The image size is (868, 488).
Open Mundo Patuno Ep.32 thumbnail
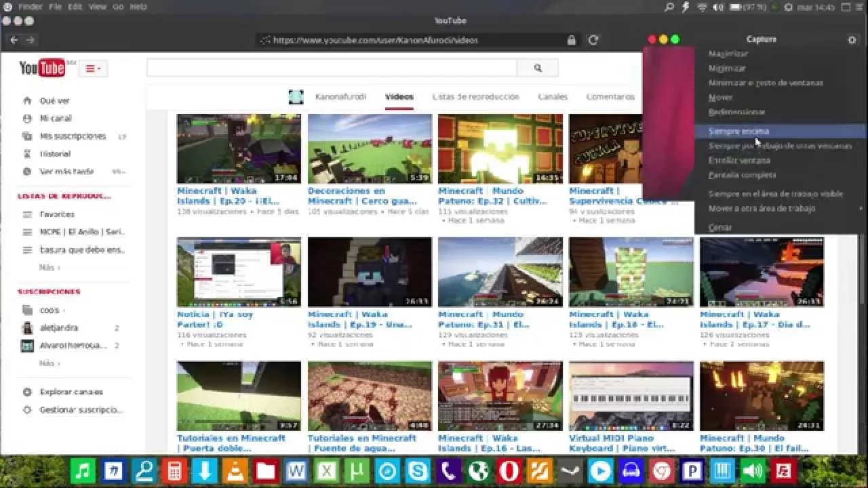point(500,148)
